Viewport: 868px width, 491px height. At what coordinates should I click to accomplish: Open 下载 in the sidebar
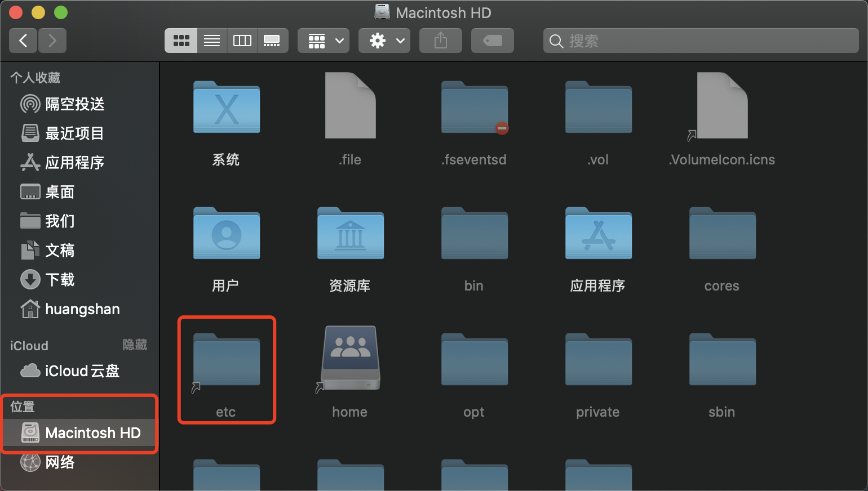point(79,280)
